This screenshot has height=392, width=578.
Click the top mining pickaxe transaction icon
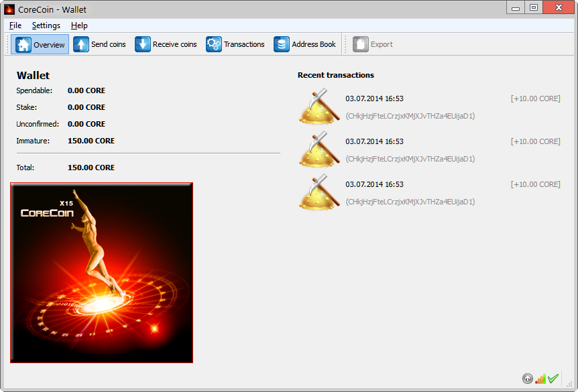[x=319, y=106]
